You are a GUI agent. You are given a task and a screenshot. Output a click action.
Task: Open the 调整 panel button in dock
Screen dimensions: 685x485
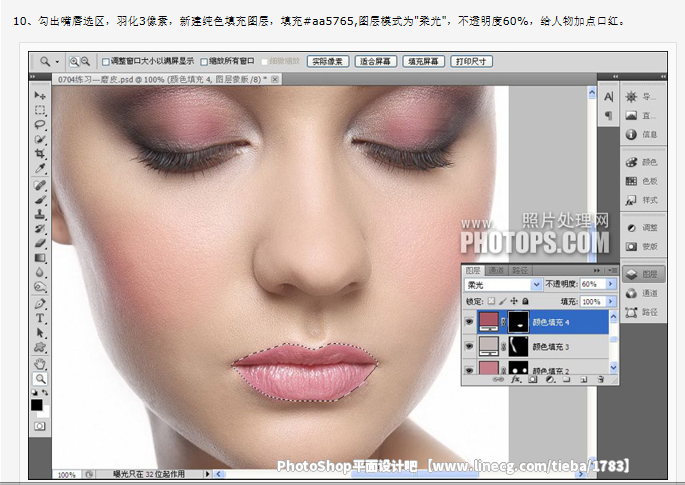click(641, 228)
